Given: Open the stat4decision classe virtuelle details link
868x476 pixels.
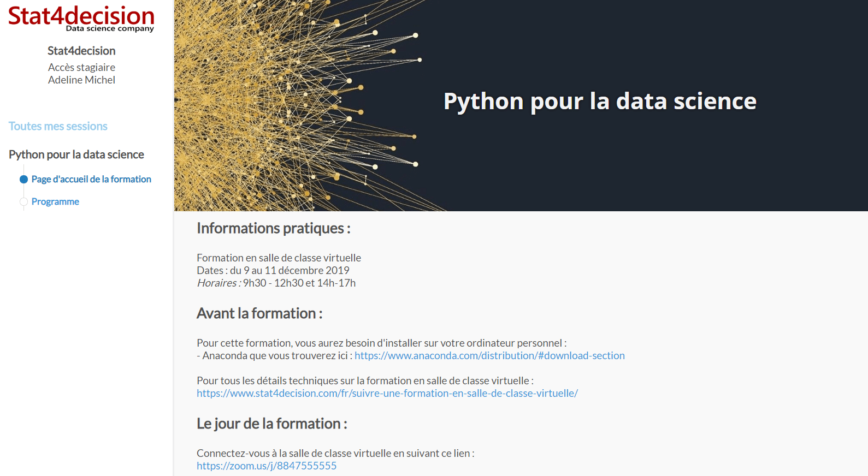Looking at the screenshot, I should 387,393.
